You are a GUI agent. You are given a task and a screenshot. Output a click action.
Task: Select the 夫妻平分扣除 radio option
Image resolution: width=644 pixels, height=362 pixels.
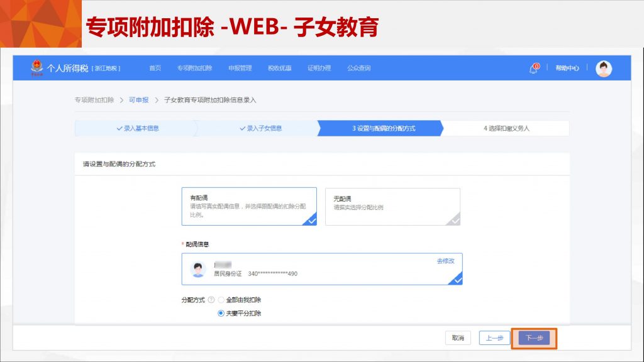pyautogui.click(x=221, y=313)
